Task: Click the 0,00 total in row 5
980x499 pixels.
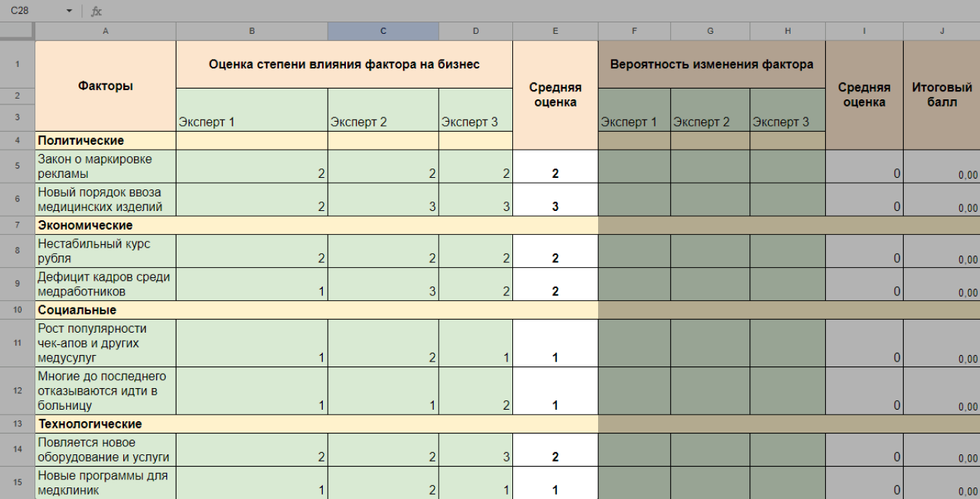Action: point(941,166)
